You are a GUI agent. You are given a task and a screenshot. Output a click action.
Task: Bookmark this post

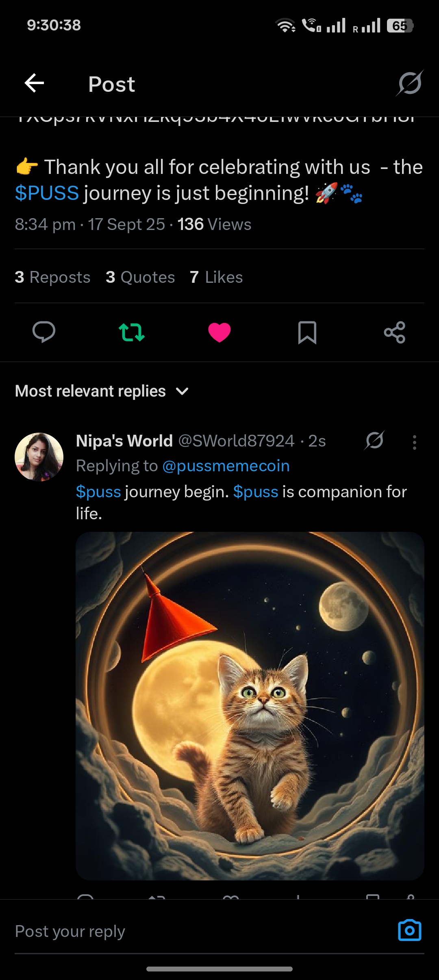307,332
